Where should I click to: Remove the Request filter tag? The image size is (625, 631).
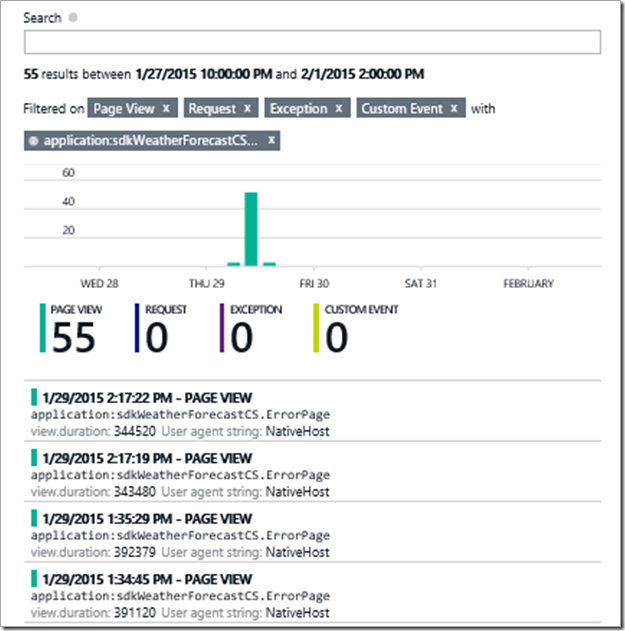tap(247, 108)
